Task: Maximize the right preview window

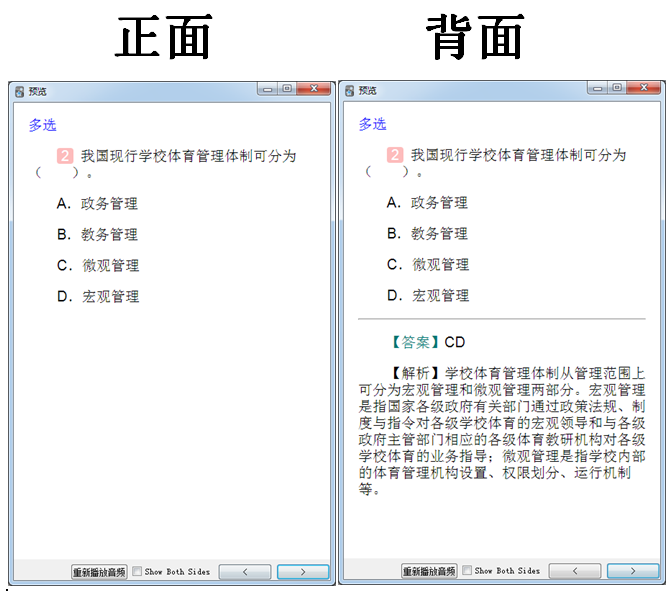Action: 617,88
